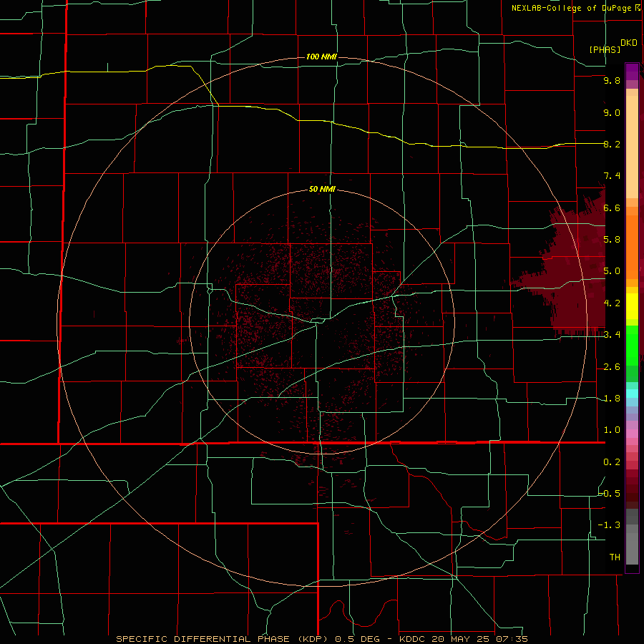Click the 9.8 color scale value
This screenshot has width=644, height=644.
tap(612, 80)
